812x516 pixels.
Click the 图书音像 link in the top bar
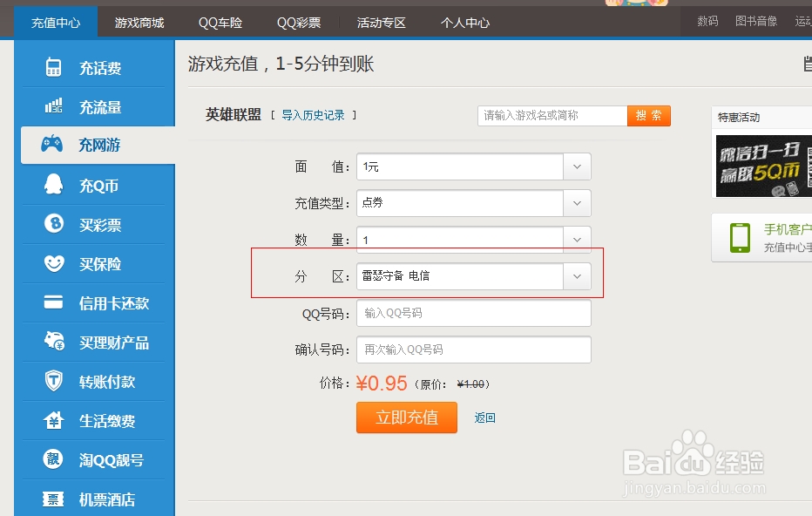pyautogui.click(x=756, y=21)
